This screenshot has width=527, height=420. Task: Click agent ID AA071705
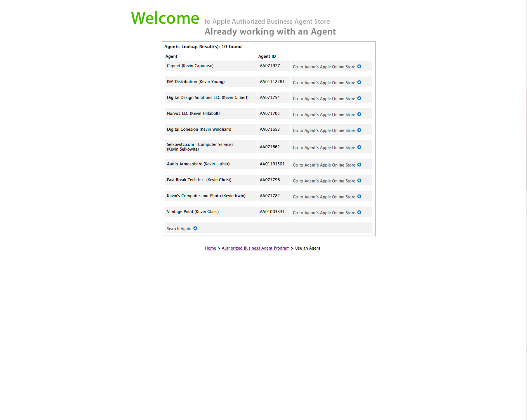(270, 113)
